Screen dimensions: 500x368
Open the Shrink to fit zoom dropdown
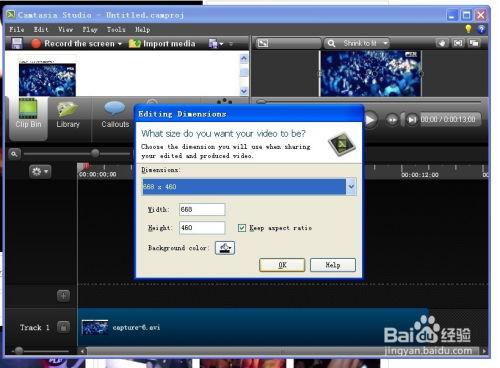coord(386,43)
